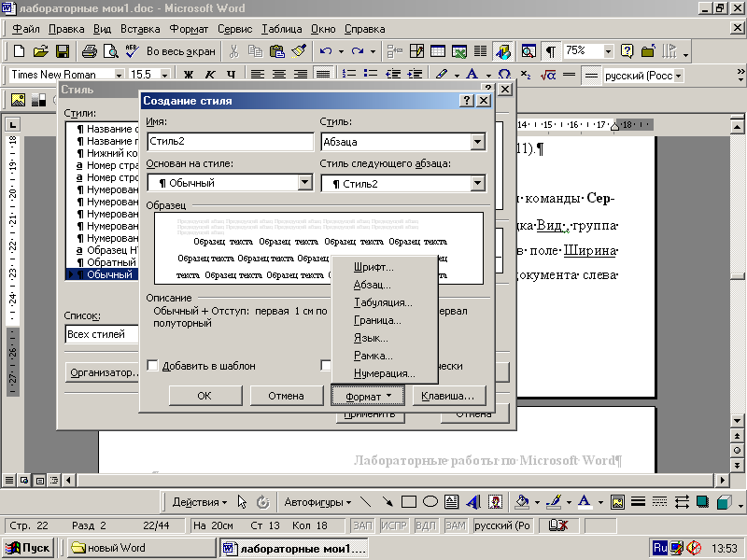Open the zoom 75% dropdown
The height and width of the screenshot is (560, 747).
(x=608, y=51)
